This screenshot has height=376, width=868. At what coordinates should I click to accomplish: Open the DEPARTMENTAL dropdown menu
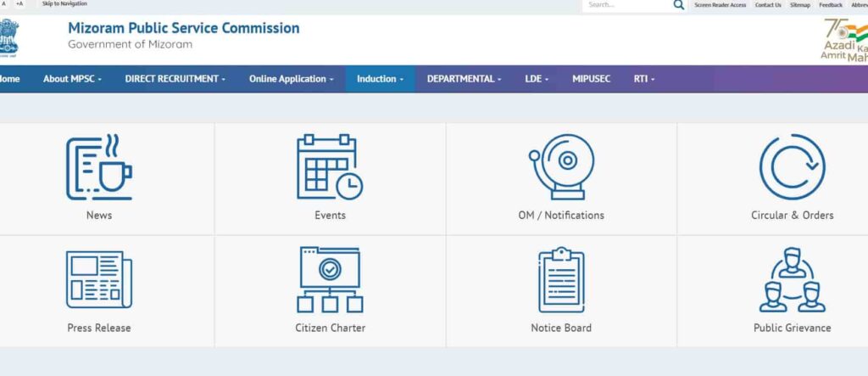click(464, 79)
